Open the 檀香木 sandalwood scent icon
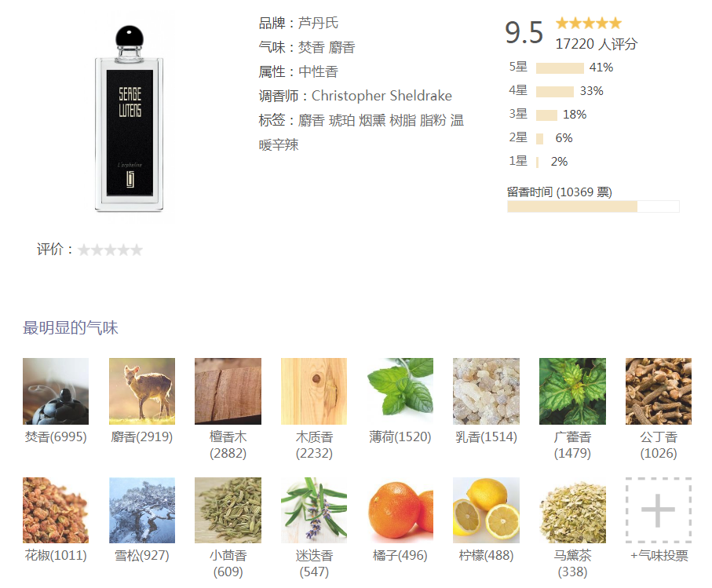712x588 pixels. coord(228,391)
